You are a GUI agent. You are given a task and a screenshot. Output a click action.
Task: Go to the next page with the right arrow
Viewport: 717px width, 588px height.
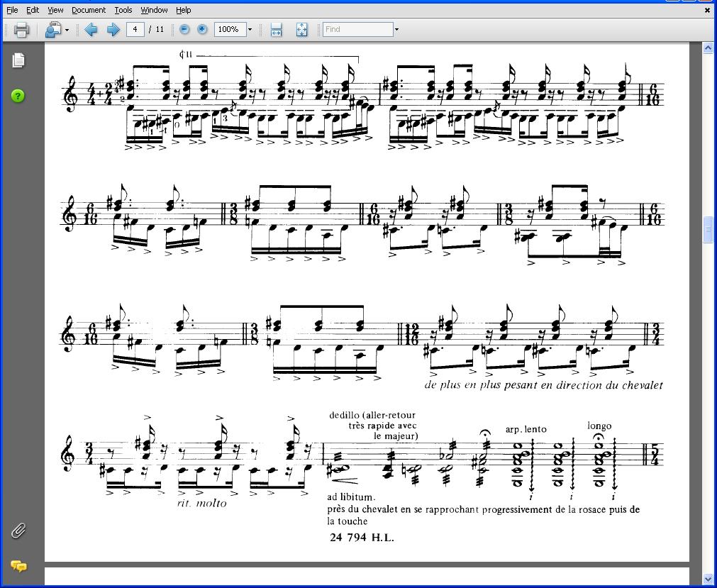[113, 30]
